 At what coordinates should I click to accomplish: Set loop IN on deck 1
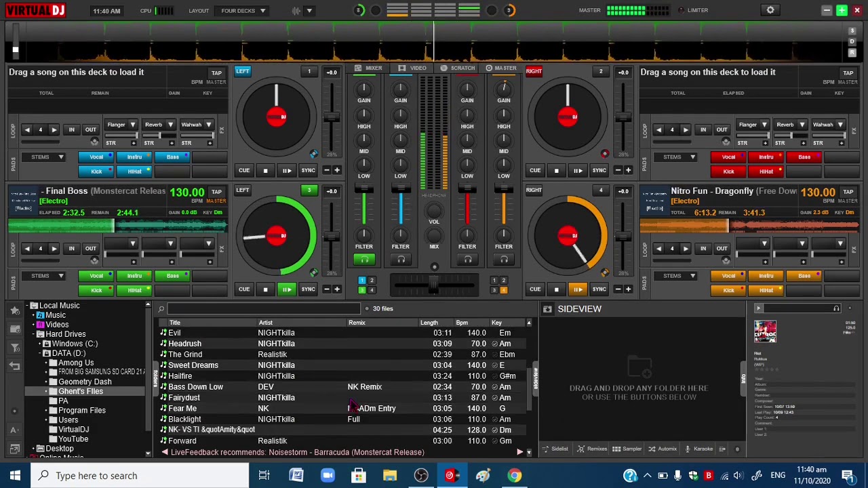tap(71, 129)
